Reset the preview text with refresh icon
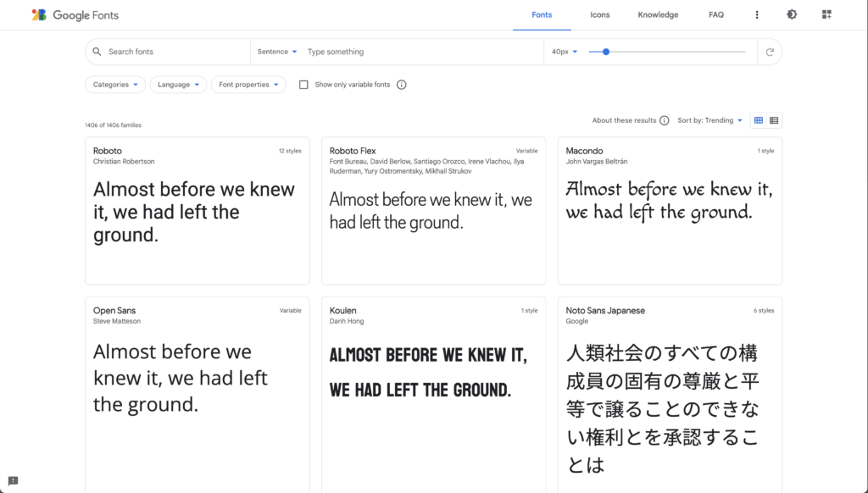Screen dimensions: 868x493 (770, 52)
